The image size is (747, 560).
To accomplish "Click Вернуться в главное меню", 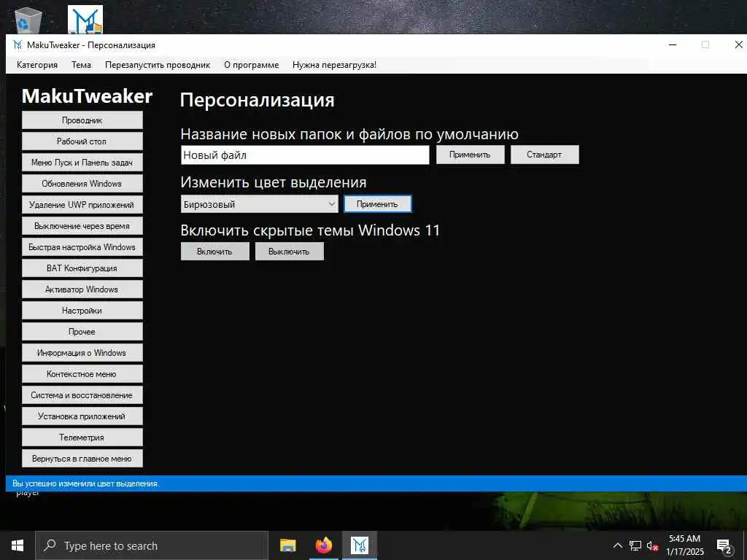I will click(82, 459).
